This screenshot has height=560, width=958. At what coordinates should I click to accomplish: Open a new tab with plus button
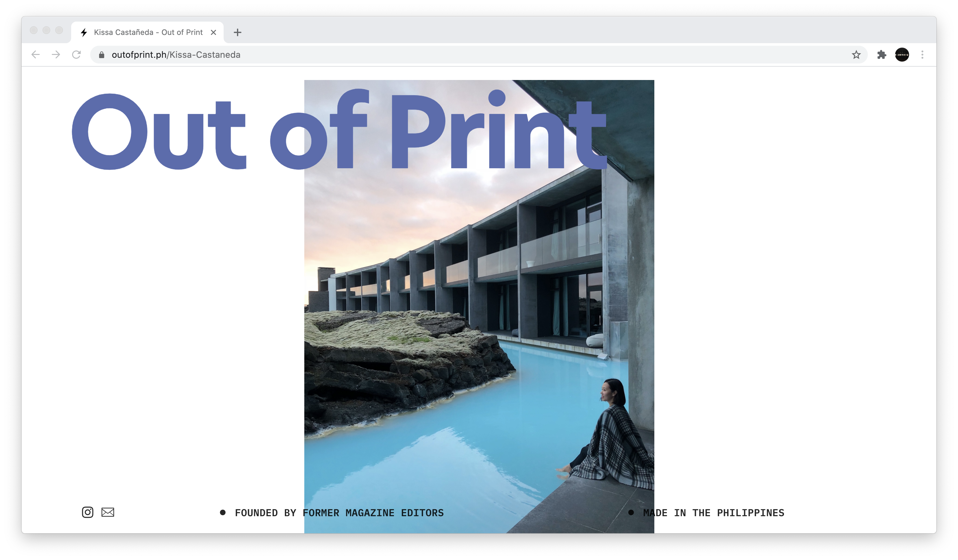238,33
